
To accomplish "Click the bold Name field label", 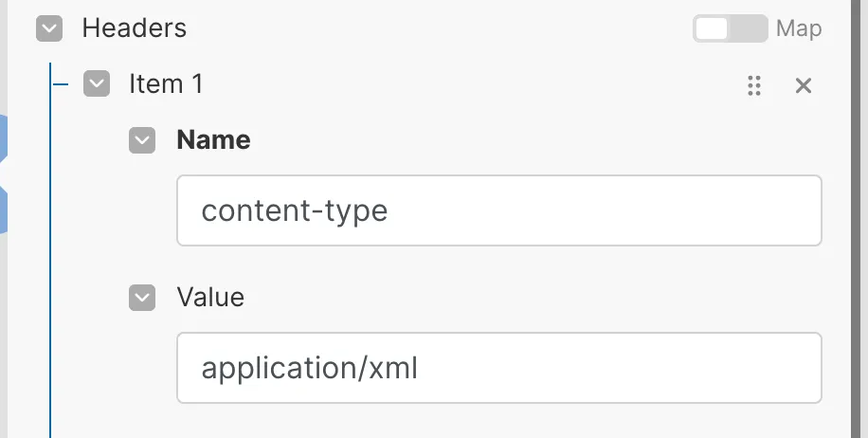I will pyautogui.click(x=213, y=140).
